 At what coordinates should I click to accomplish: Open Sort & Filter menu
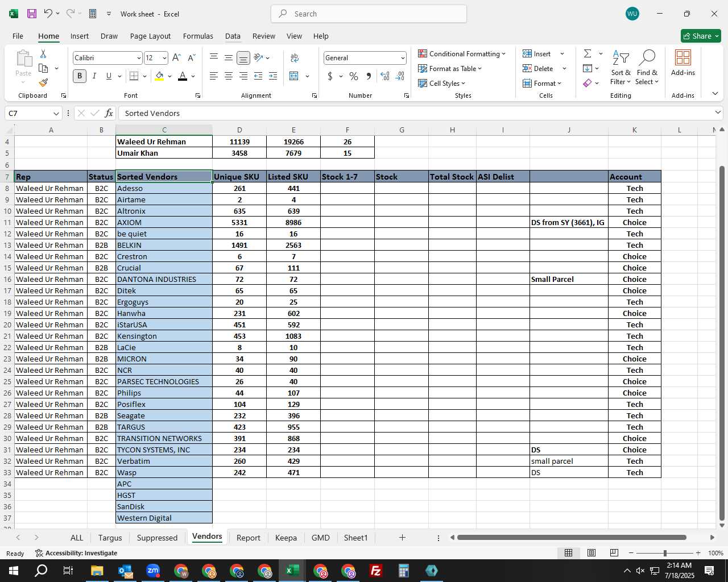pyautogui.click(x=621, y=68)
